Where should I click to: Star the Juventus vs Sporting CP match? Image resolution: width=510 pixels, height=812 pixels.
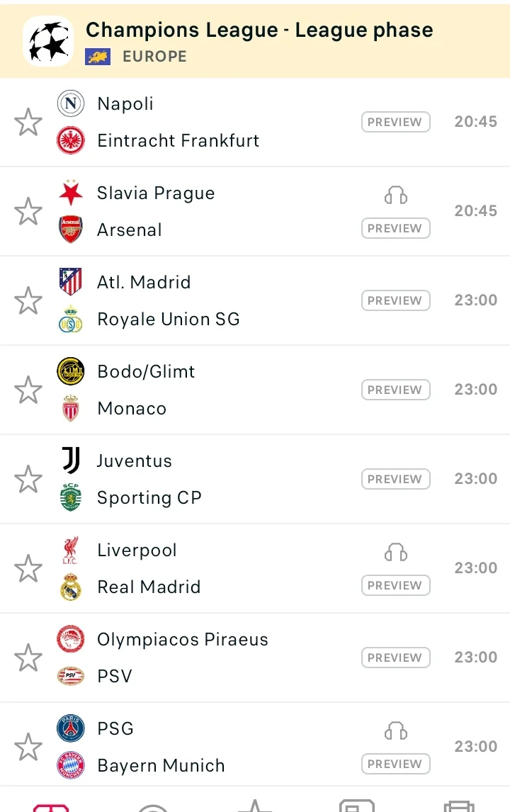point(28,480)
